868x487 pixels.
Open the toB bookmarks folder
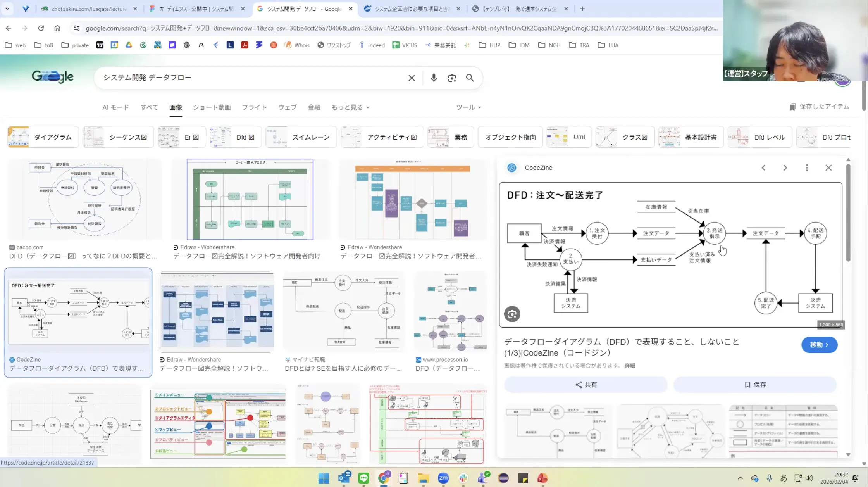tap(43, 45)
